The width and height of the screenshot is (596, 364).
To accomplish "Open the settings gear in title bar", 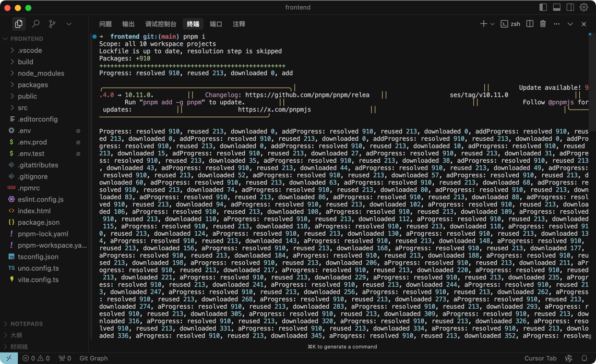I will 584,8.
